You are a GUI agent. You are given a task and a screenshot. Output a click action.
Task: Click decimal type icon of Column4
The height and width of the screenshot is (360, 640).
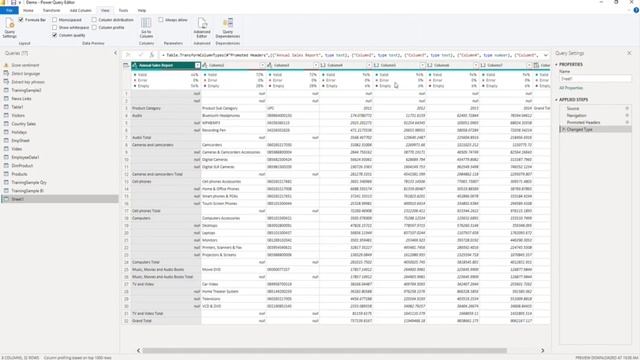pos(323,65)
